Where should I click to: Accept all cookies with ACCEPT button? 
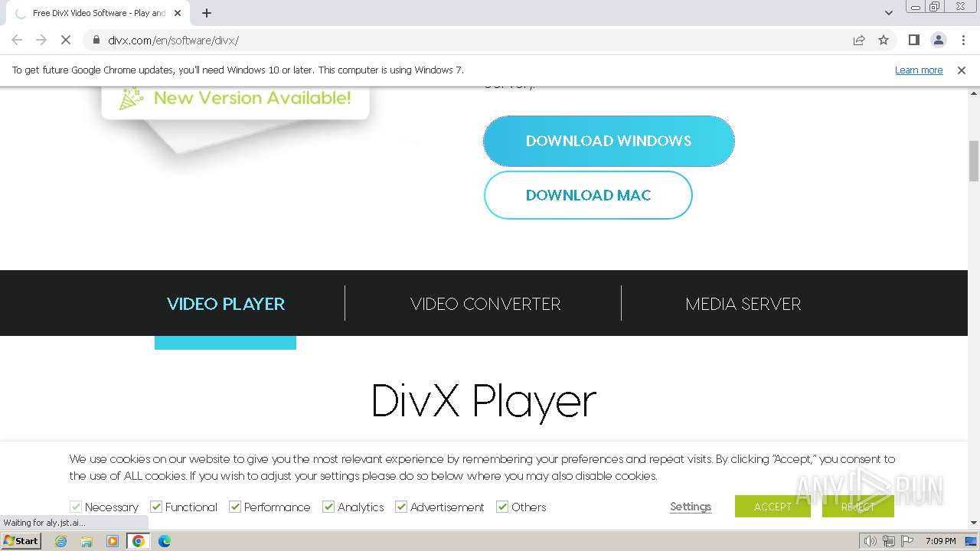tap(773, 507)
